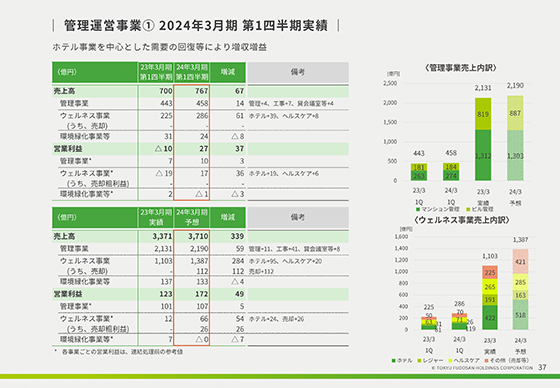The width and height of the screenshot is (560, 388).
Task: Click △8 in the quarterly 環境緑化事業等 row
Action: (x=238, y=136)
